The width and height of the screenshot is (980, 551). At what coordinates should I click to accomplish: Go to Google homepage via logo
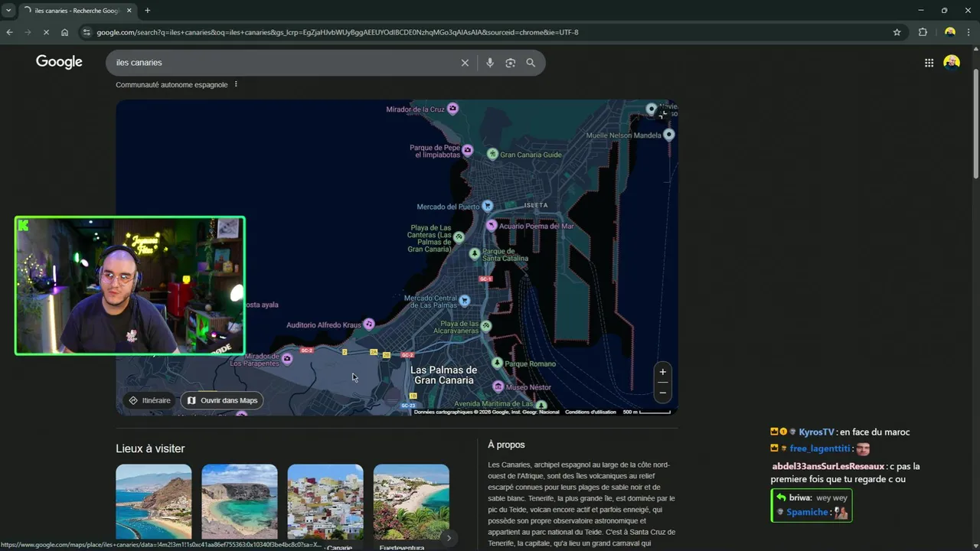point(59,62)
